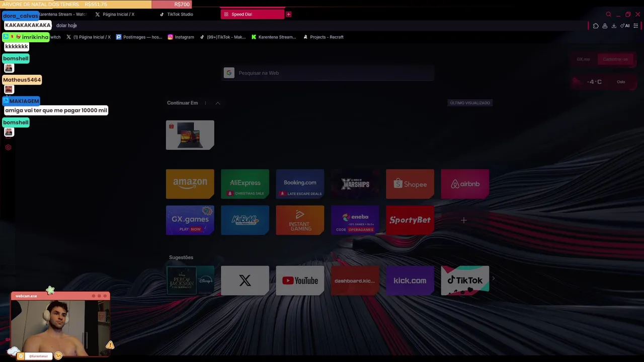The height and width of the screenshot is (362, 644).
Task: Open the kick.com suggestion tile
Action: [x=410, y=281]
